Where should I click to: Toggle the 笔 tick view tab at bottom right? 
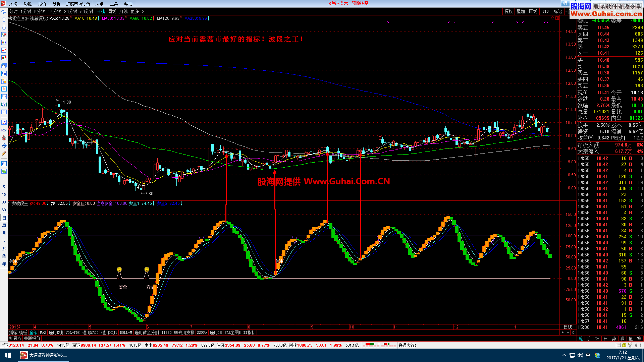tap(581, 339)
